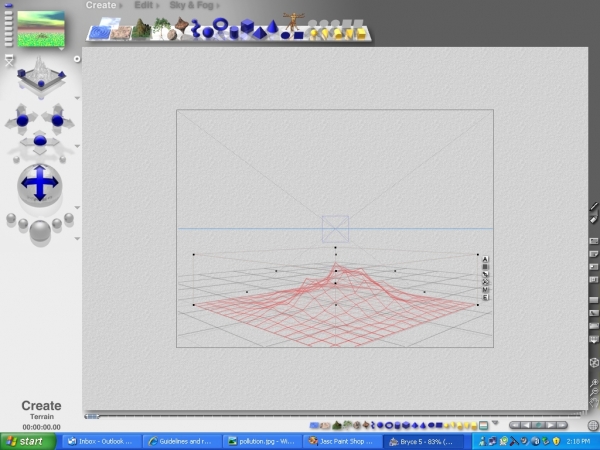Click Bryce 5 taskbar button

[423, 441]
